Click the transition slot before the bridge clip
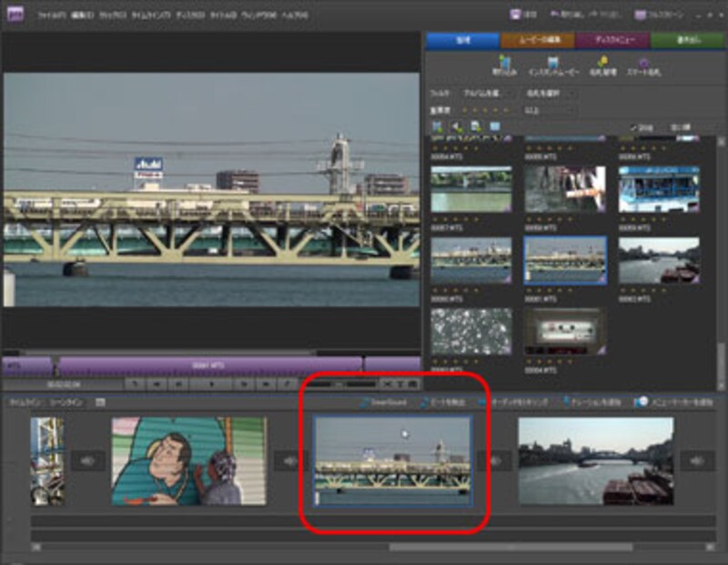The width and height of the screenshot is (728, 565). (x=289, y=461)
